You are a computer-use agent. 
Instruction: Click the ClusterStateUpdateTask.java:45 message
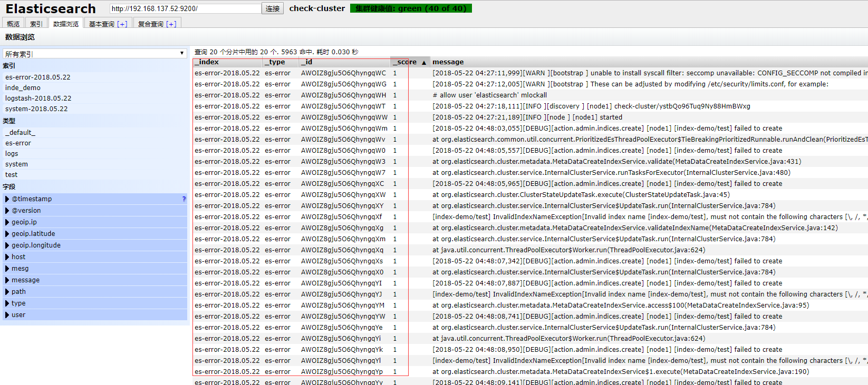point(581,195)
